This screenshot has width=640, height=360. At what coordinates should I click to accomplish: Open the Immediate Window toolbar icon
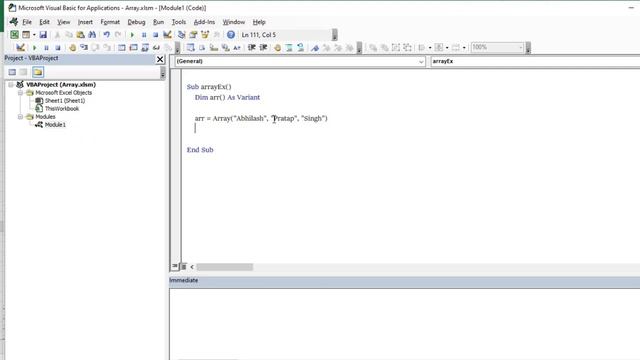[x=133, y=48]
